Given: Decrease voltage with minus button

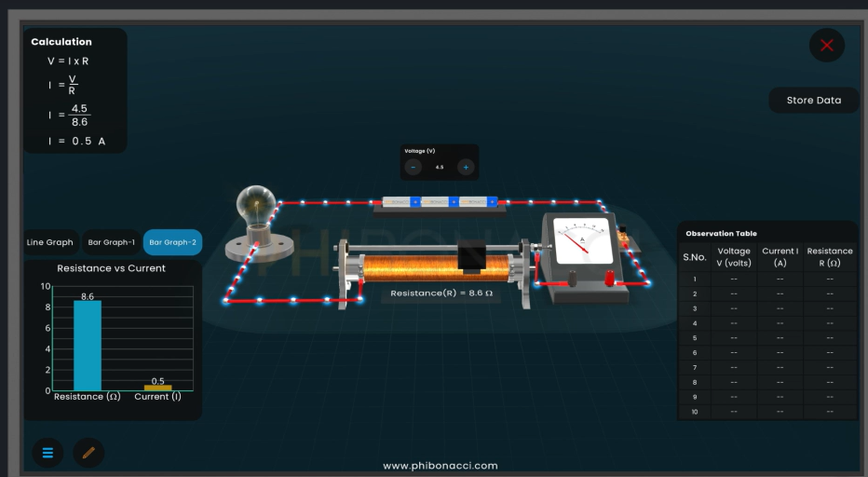Looking at the screenshot, I should (414, 168).
